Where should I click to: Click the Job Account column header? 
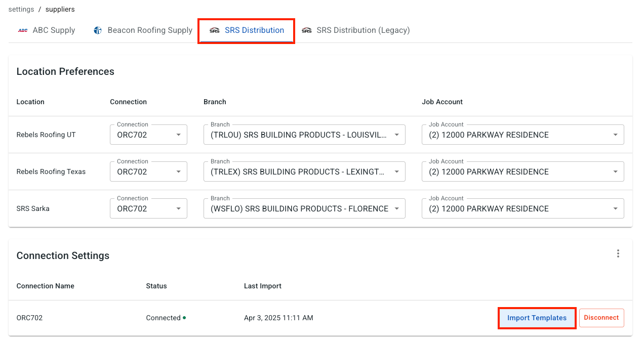(x=442, y=102)
